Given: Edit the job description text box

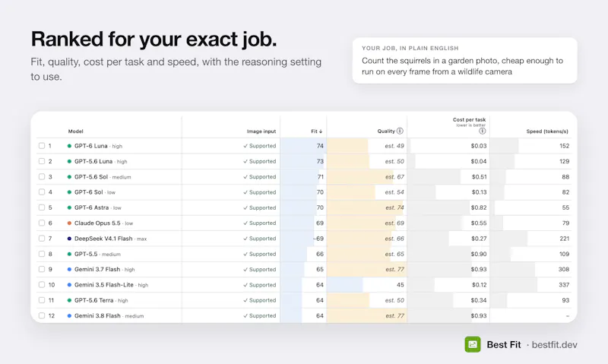Looking at the screenshot, I should 464,61.
